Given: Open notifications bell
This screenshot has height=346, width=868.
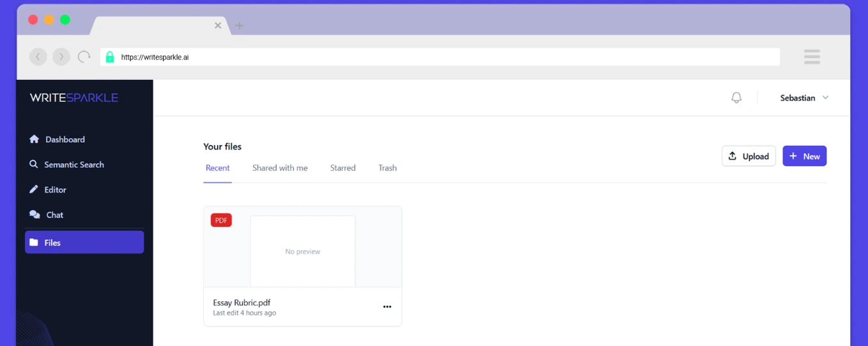Looking at the screenshot, I should (736, 98).
